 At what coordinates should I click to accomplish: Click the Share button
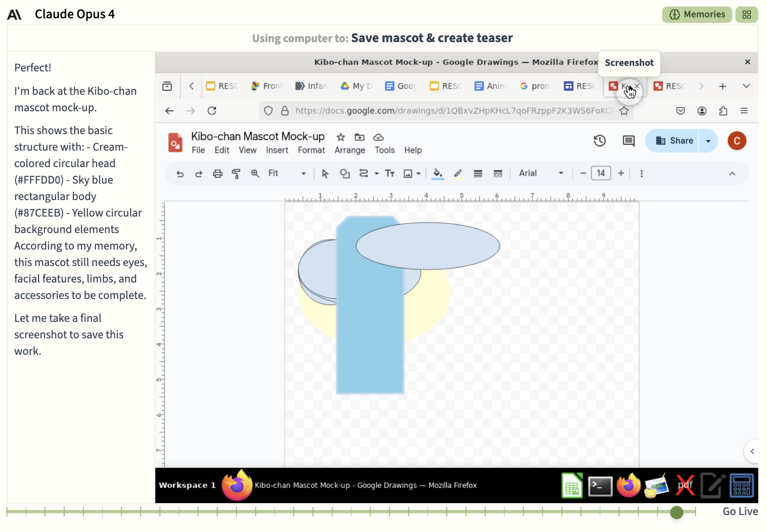[673, 141]
